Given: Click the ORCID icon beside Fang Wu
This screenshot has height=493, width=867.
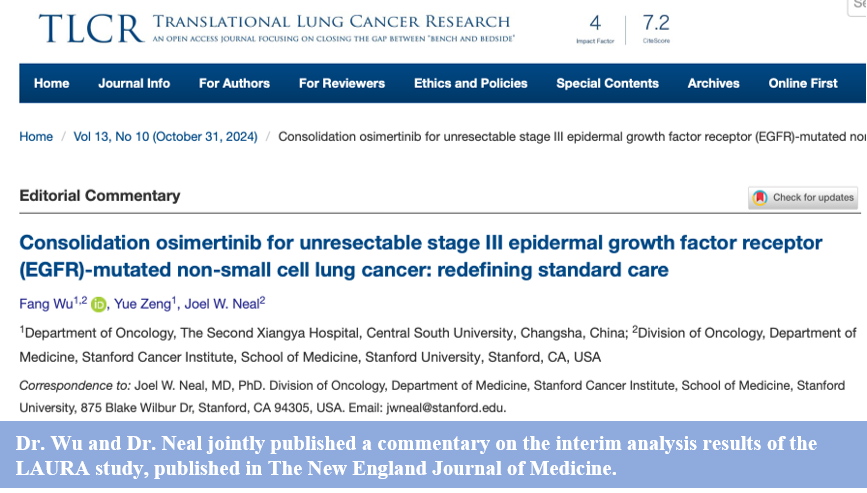Looking at the screenshot, I should click(x=98, y=304).
